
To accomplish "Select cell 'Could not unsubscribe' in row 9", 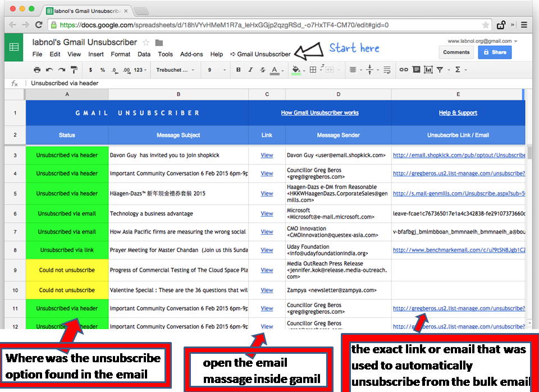I will [x=67, y=270].
